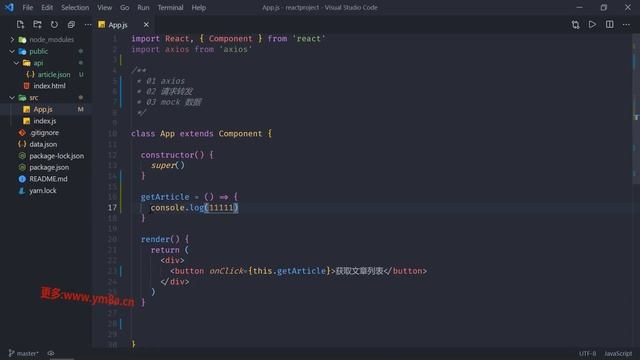Image resolution: width=640 pixels, height=360 pixels.
Task: Click the data.json braces icon
Action: [22, 144]
